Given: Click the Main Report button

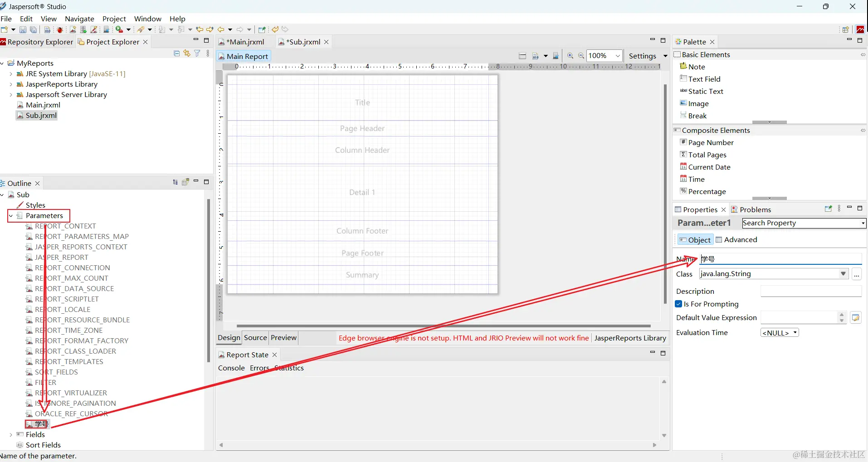Looking at the screenshot, I should point(244,56).
